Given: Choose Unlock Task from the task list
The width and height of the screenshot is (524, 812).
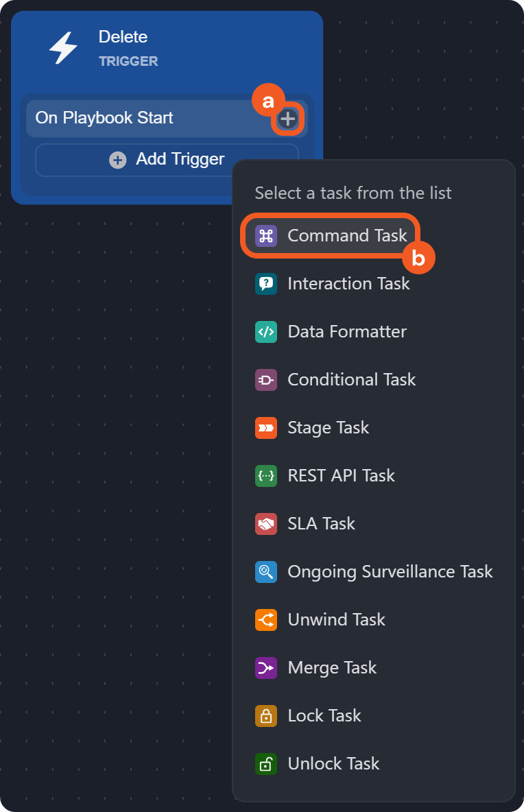Looking at the screenshot, I should pyautogui.click(x=333, y=764).
